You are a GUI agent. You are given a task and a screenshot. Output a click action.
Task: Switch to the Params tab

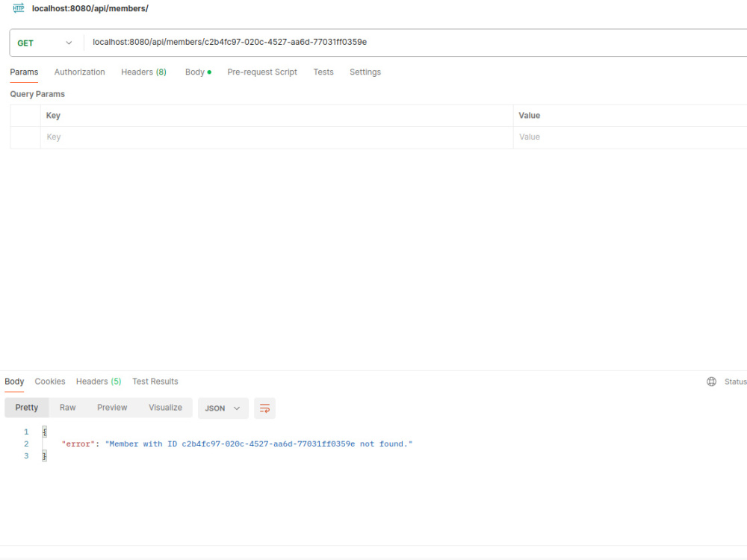[x=24, y=72]
